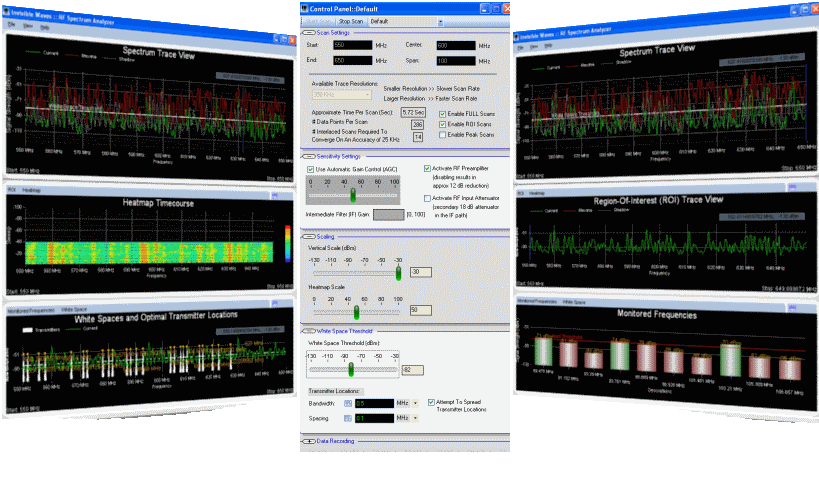819x484 pixels.
Task: Click the pin icon on the ROI Trace View panel header
Action: (792, 187)
